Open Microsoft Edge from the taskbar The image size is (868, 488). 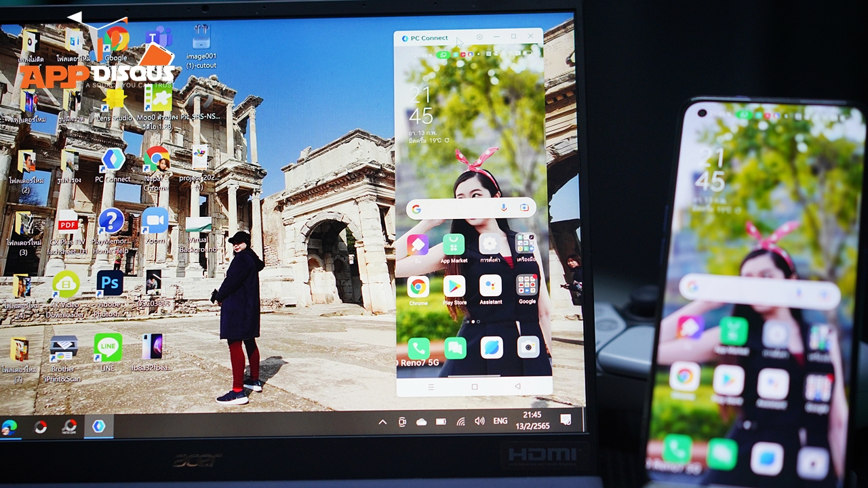tap(9, 427)
